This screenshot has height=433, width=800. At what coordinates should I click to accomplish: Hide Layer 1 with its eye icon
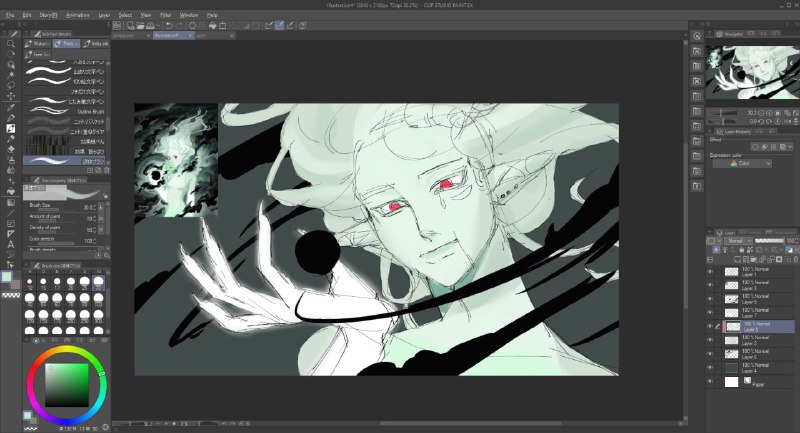710,272
